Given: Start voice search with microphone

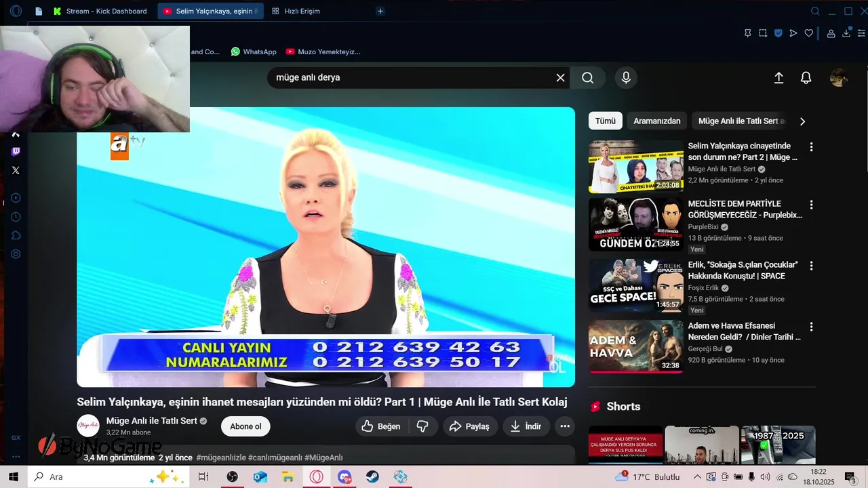Looking at the screenshot, I should coord(626,78).
